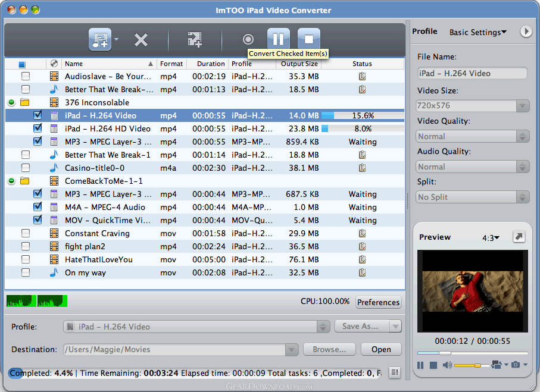Sort by the Output Size column header
The height and width of the screenshot is (392, 540).
coord(299,64)
